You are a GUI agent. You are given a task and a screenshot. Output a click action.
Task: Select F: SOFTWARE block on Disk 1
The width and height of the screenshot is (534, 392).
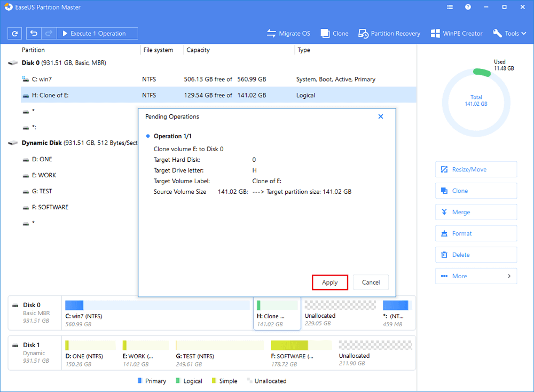pyautogui.click(x=301, y=353)
